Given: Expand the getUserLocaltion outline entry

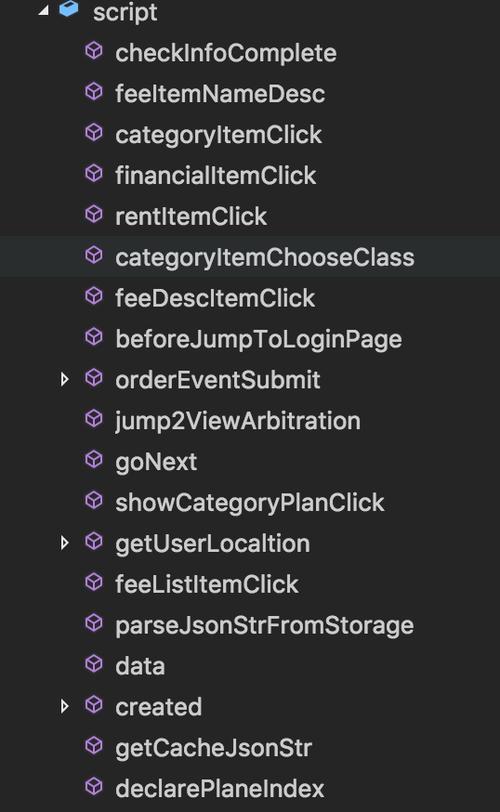Looking at the screenshot, I should [65, 543].
